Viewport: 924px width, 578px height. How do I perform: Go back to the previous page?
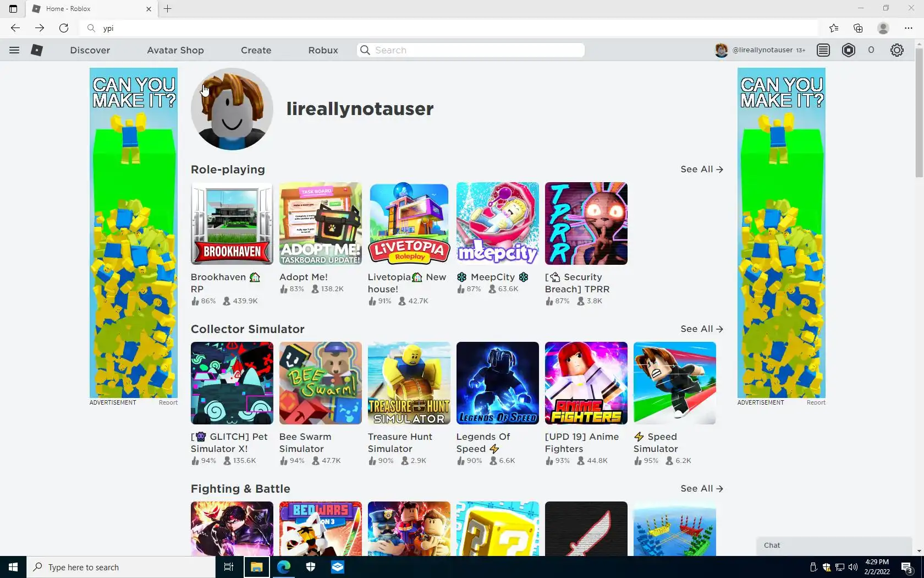(15, 28)
